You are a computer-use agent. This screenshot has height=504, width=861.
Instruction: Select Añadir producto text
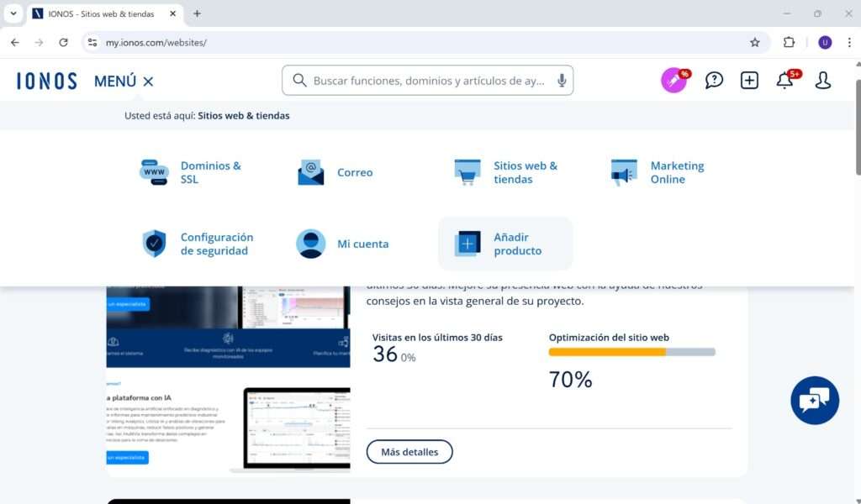click(517, 244)
